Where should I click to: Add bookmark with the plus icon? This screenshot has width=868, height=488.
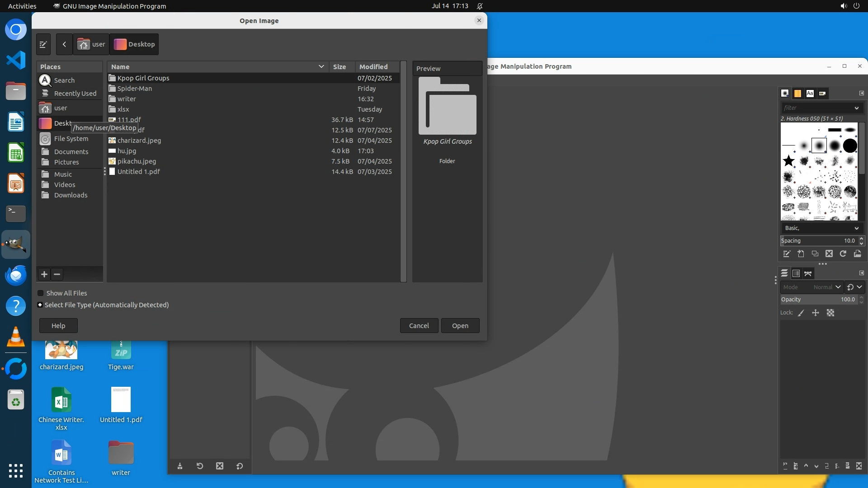pyautogui.click(x=44, y=274)
